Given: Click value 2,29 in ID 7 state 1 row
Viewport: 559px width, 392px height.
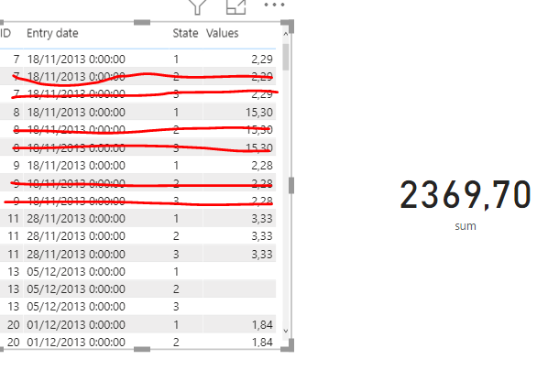Looking at the screenshot, I should 262,60.
